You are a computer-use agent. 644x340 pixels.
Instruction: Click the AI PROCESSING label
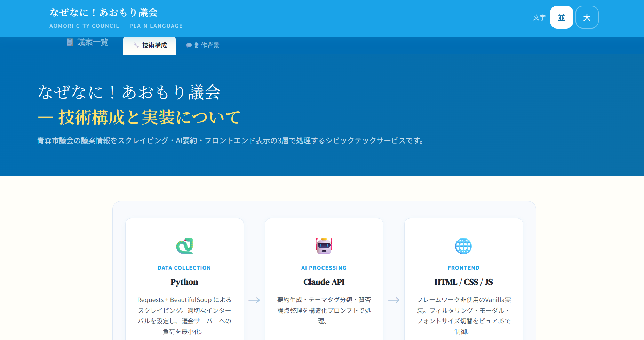pos(324,268)
